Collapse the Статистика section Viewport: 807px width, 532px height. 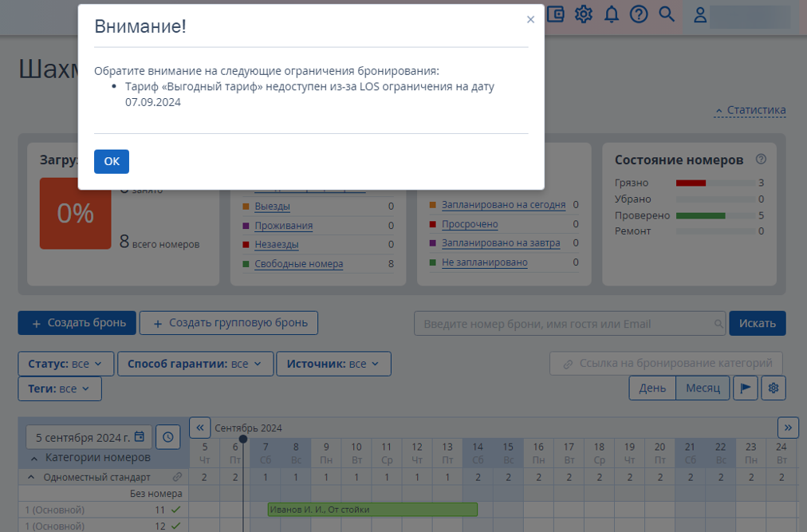(750, 110)
